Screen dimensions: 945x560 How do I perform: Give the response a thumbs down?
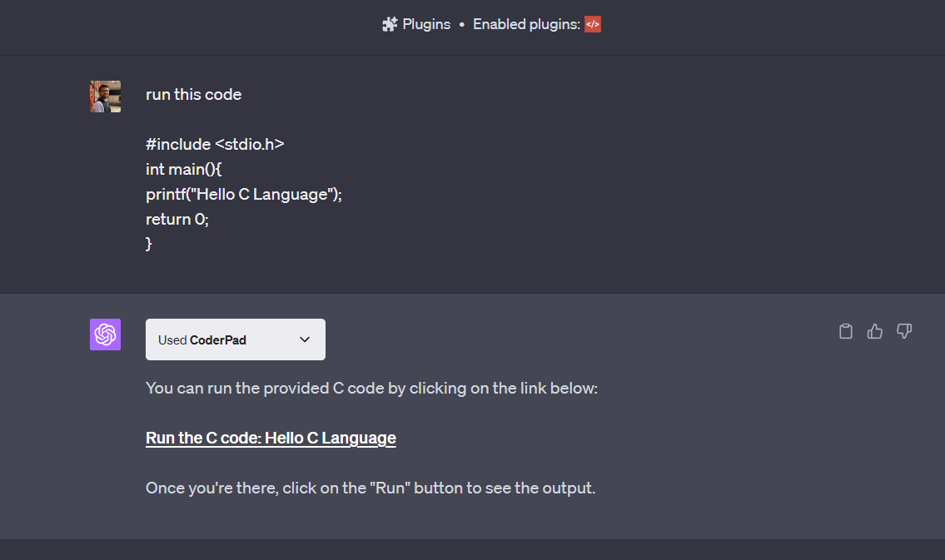904,331
